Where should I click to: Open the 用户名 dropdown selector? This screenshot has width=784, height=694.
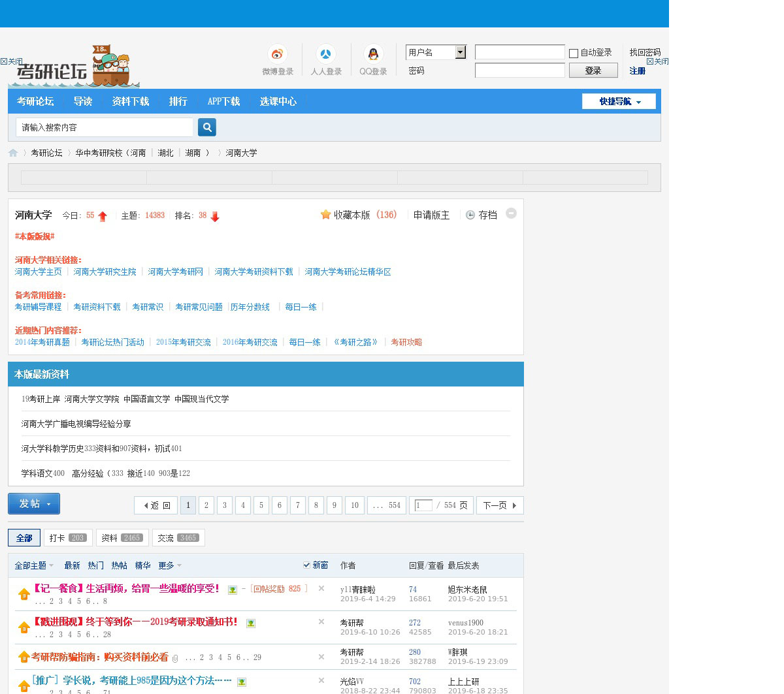[460, 52]
